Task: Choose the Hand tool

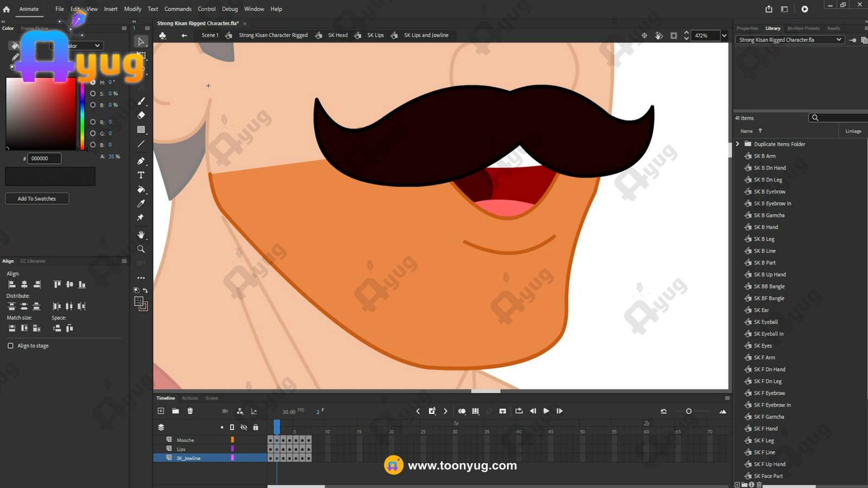Action: (x=141, y=235)
